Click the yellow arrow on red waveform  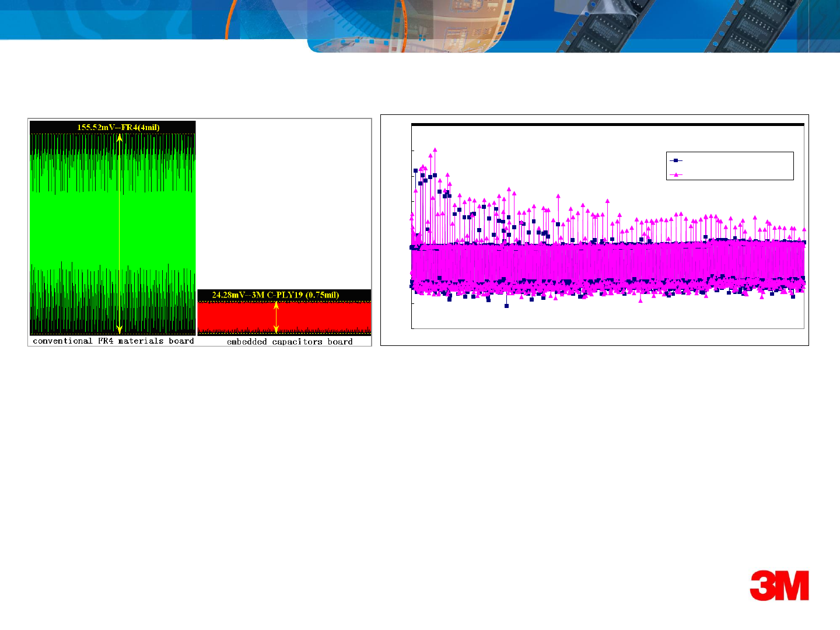coord(276,317)
